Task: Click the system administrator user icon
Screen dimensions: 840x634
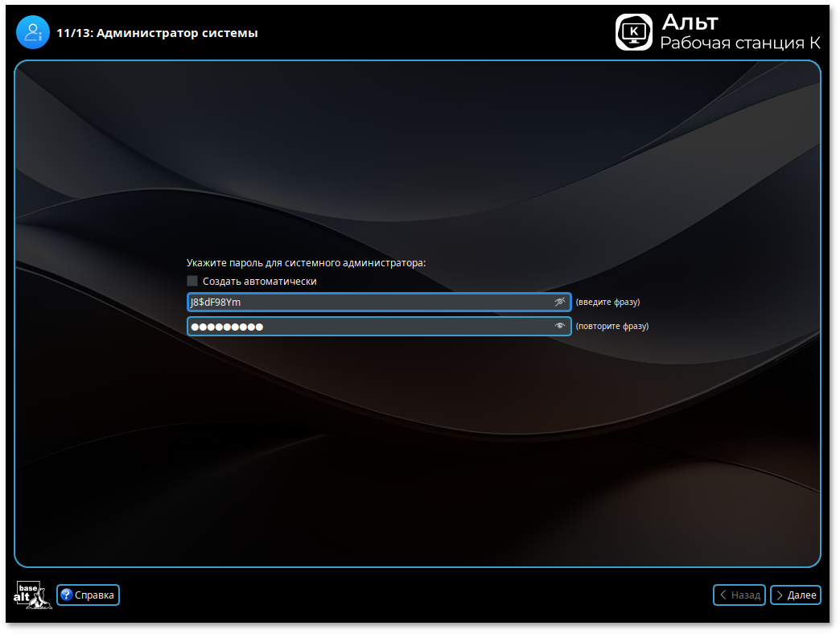Action: (33, 32)
